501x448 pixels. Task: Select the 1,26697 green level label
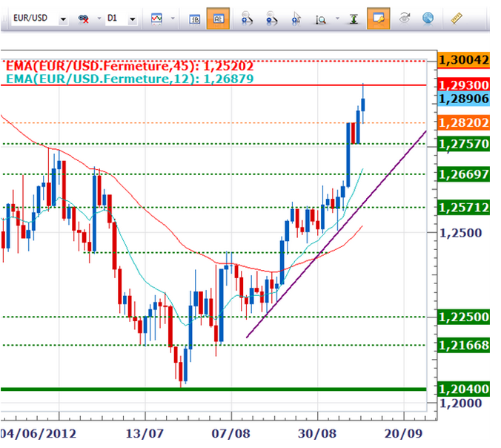pyautogui.click(x=464, y=174)
